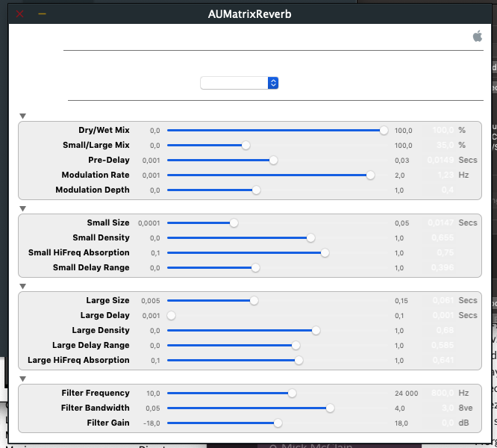
Task: Click the Small HiFreq Absorption label
Action: point(78,252)
